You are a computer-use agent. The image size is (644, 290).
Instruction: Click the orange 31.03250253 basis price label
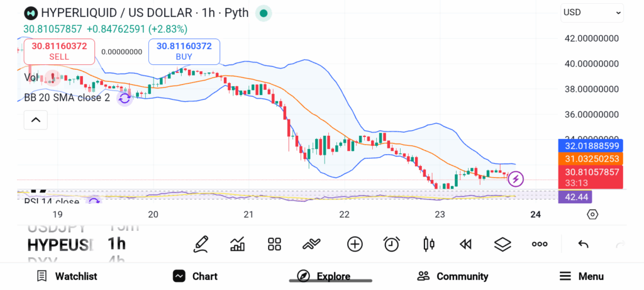(x=591, y=159)
